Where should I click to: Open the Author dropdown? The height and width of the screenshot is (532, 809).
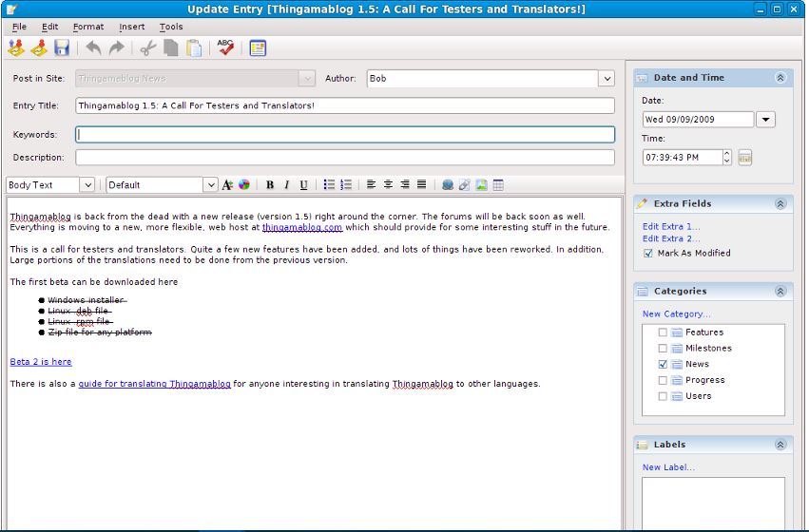coord(607,78)
